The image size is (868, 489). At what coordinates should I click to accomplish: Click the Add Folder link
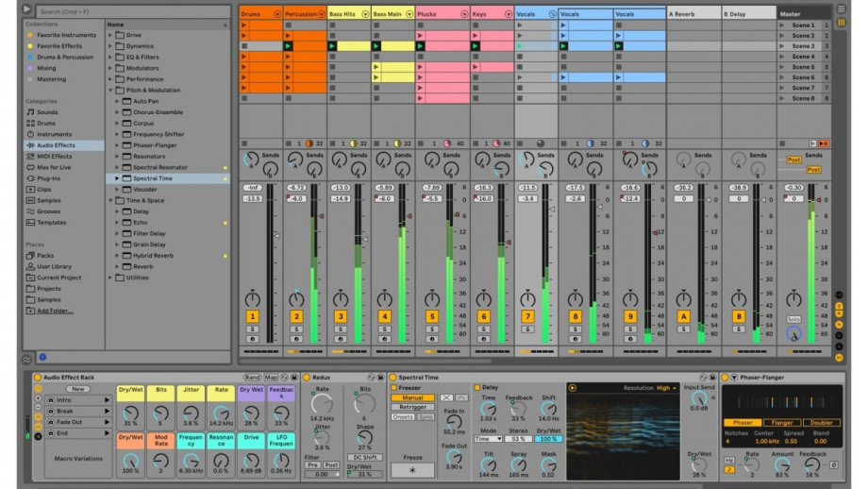[55, 311]
